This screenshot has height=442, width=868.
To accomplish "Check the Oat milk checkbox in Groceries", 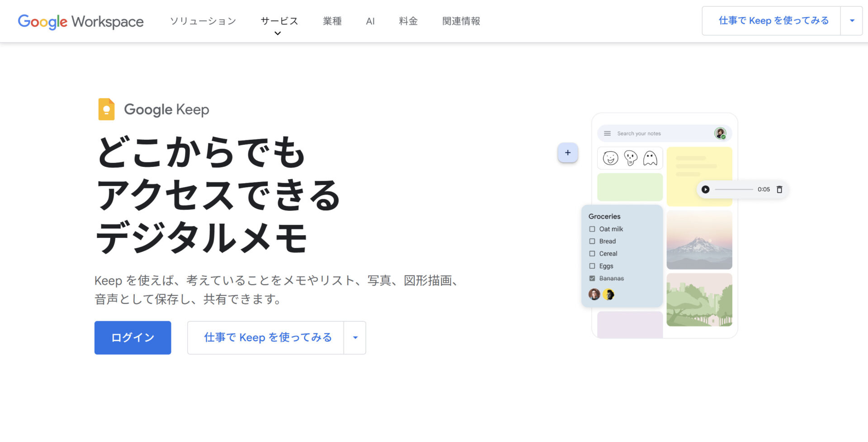I will [592, 229].
